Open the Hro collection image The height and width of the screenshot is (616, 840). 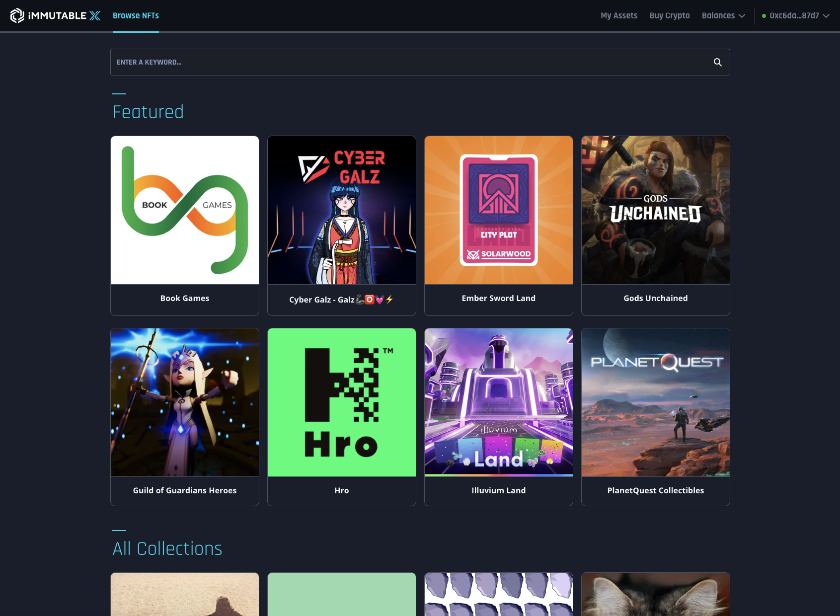tap(342, 402)
